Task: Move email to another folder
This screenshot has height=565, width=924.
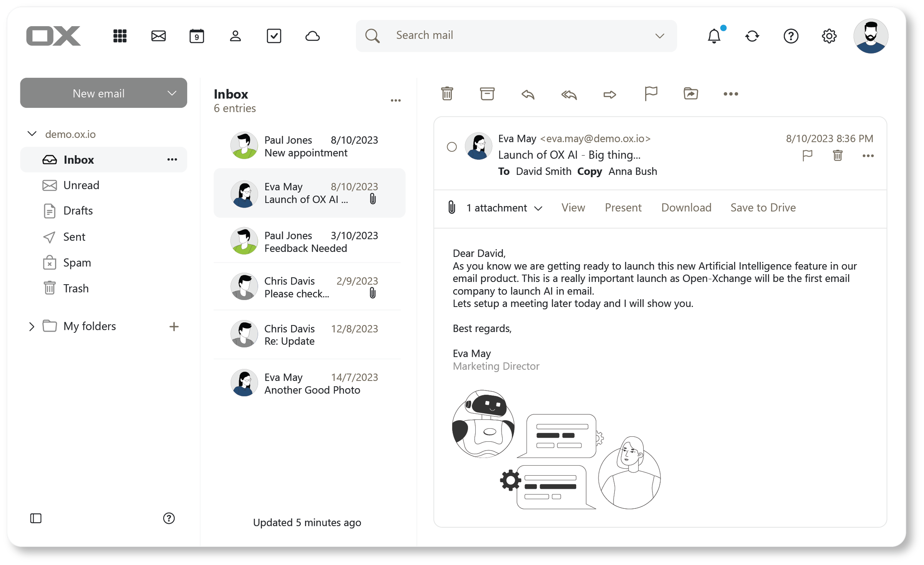Action: point(691,94)
